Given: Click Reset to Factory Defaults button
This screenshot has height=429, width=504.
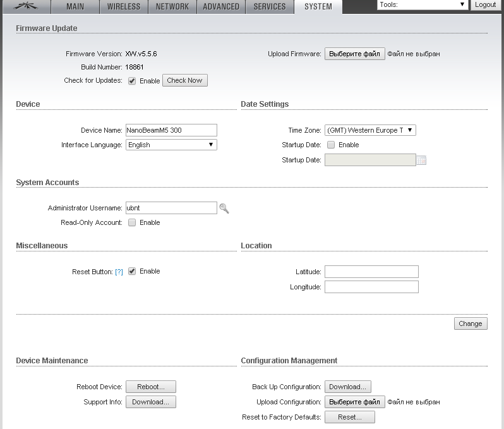Looking at the screenshot, I should click(350, 417).
